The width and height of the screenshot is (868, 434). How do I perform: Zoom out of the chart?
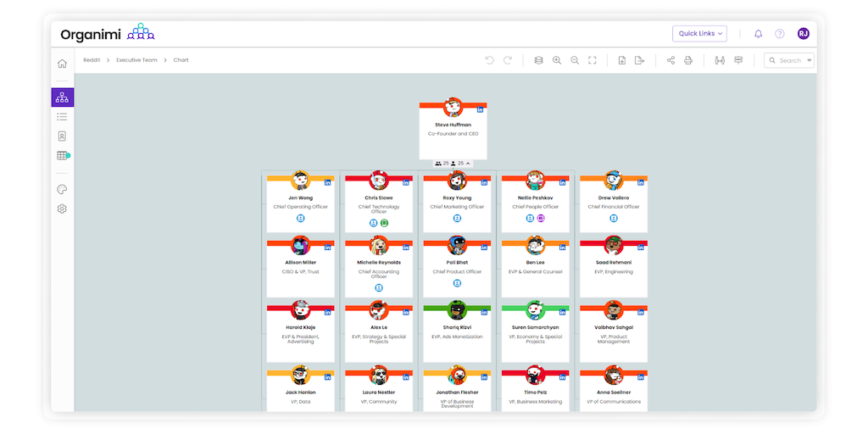[575, 60]
